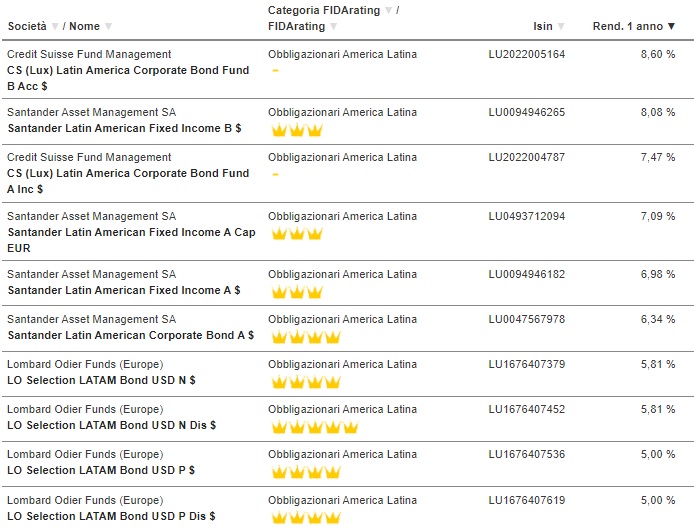This screenshot has width=694, height=529.
Task: Click Lombard Odier Funds above LATAM Bond USD P Dis $
Action: click(x=85, y=500)
